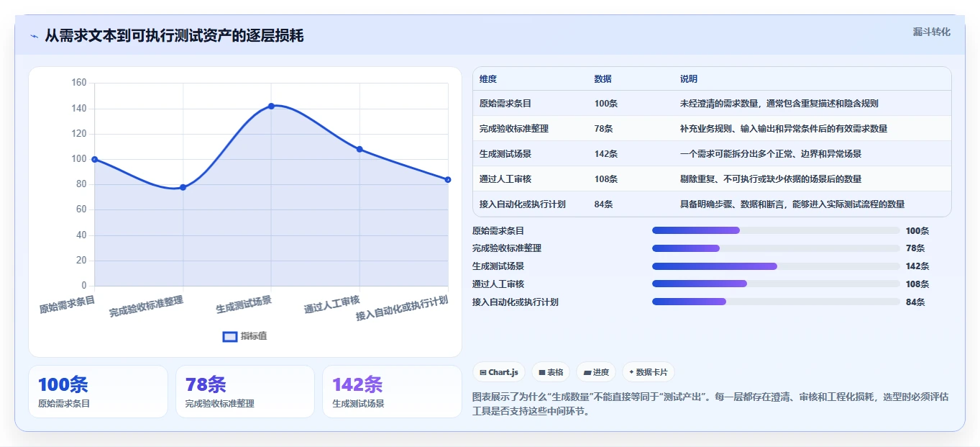Click the 完成验收标准整理 progress bar

pos(776,248)
